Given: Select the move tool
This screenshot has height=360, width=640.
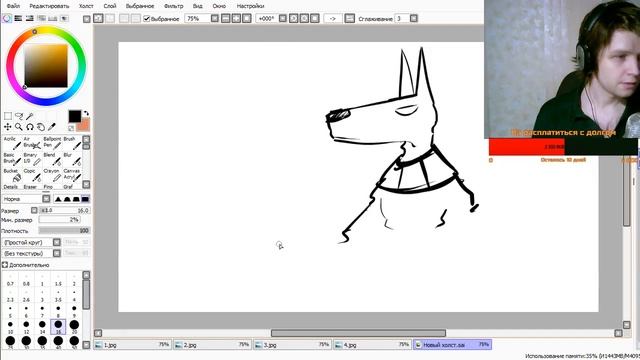Looking at the screenshot, I should tap(7, 127).
